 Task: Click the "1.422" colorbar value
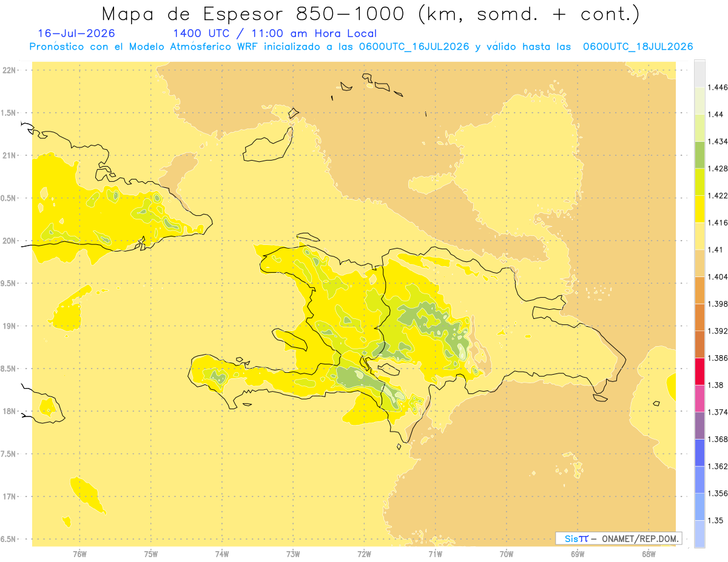point(718,196)
